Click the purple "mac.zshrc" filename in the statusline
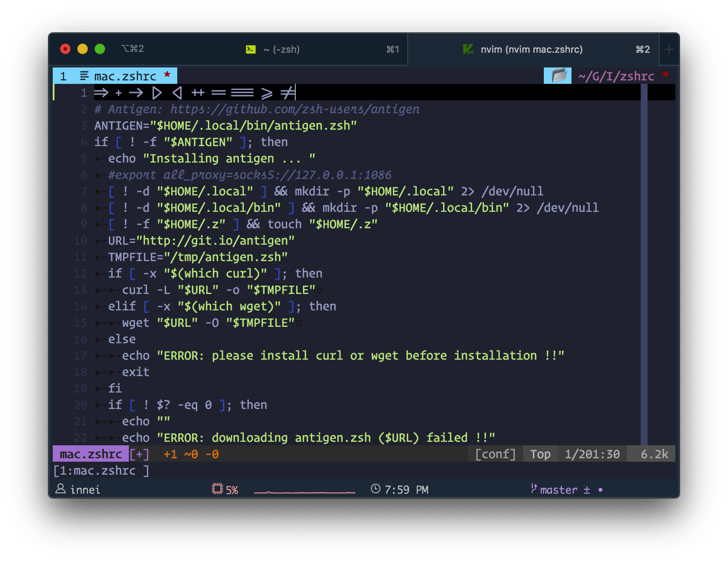Viewport: 728px width, 562px height. [x=91, y=454]
